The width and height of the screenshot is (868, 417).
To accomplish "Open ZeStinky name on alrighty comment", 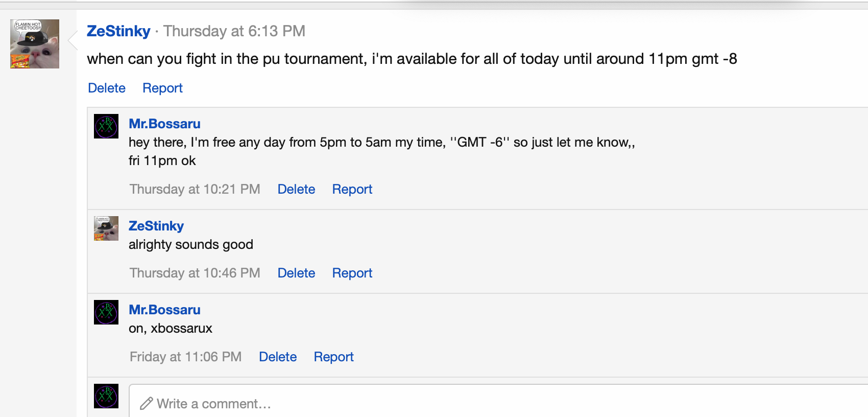I will tap(156, 226).
